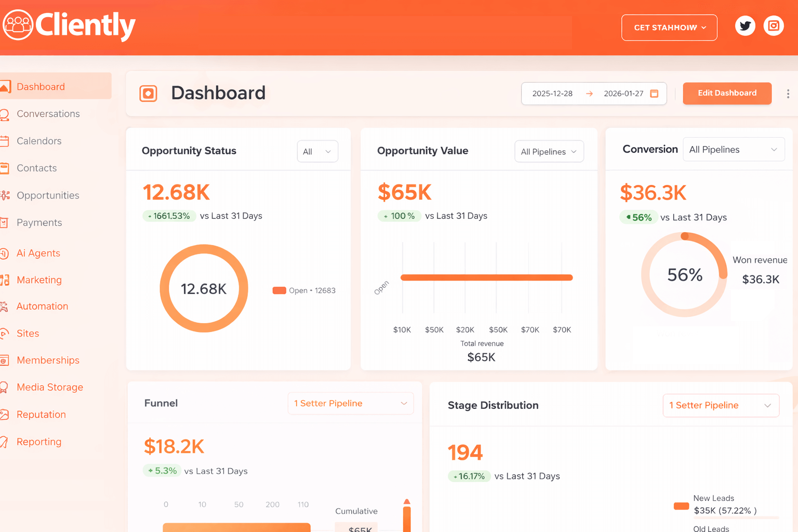Select the Automation sidebar icon
This screenshot has width=798, height=532.
tap(5, 306)
